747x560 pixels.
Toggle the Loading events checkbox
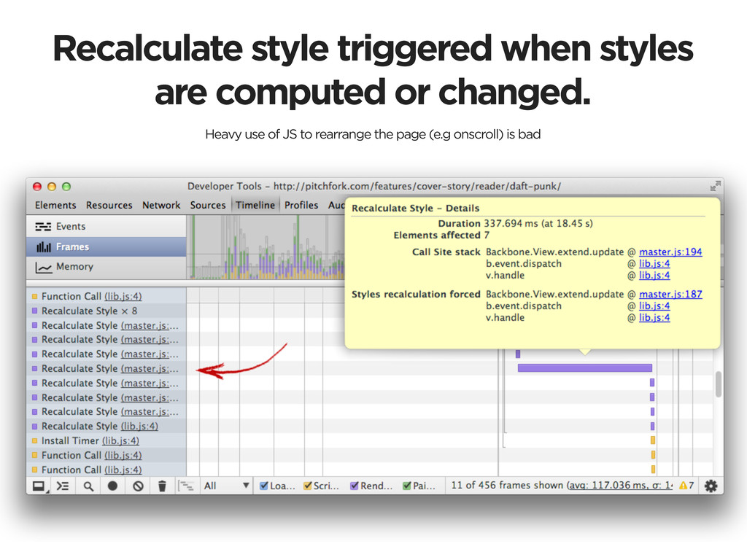pyautogui.click(x=264, y=486)
